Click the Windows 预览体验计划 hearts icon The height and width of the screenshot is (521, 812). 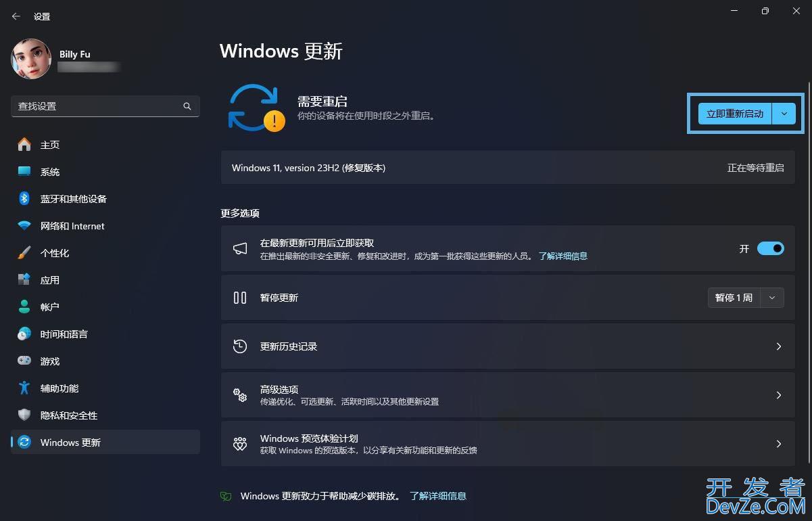pyautogui.click(x=240, y=444)
